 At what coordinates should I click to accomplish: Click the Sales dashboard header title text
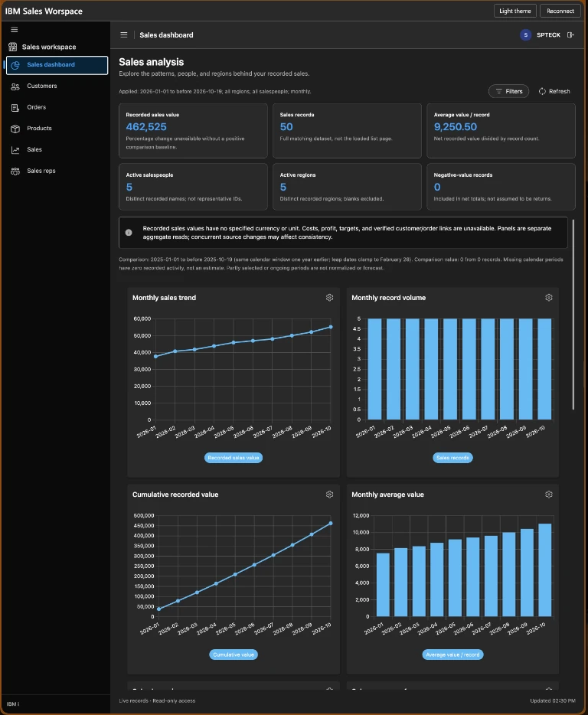pos(166,35)
